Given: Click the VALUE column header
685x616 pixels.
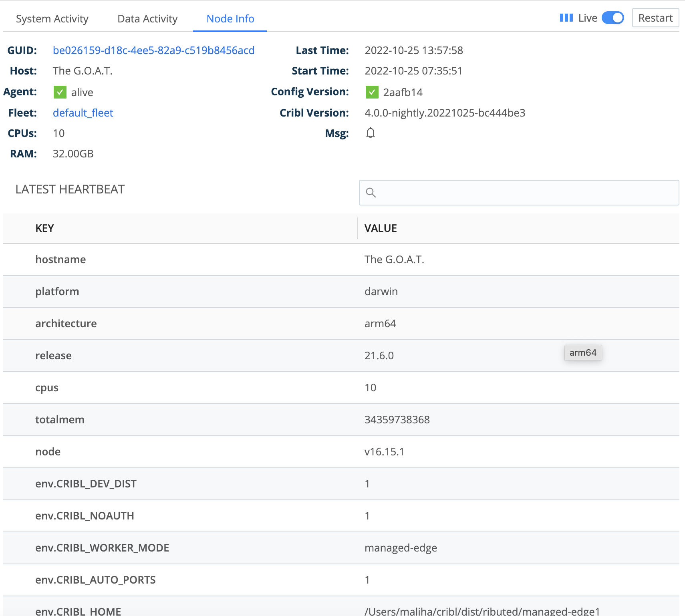Looking at the screenshot, I should (x=380, y=228).
